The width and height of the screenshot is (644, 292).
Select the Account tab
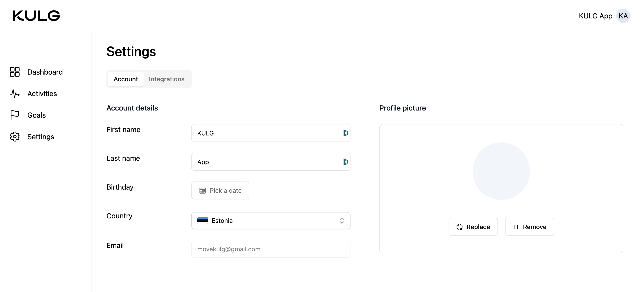126,79
